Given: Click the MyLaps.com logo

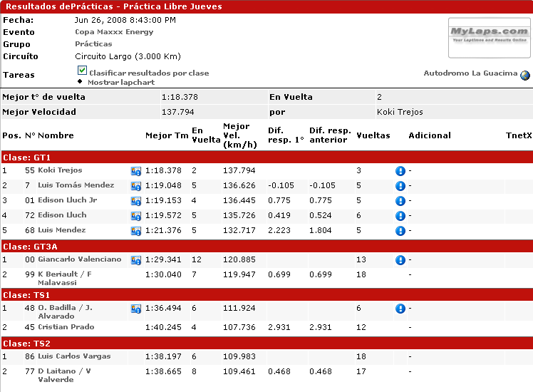Looking at the screenshot, I should tap(489, 37).
